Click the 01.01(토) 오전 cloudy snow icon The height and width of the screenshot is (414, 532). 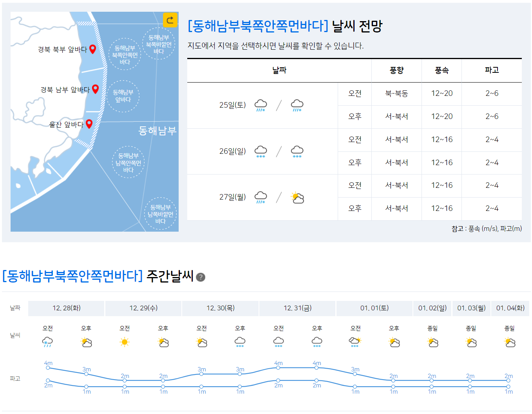[x=355, y=342]
